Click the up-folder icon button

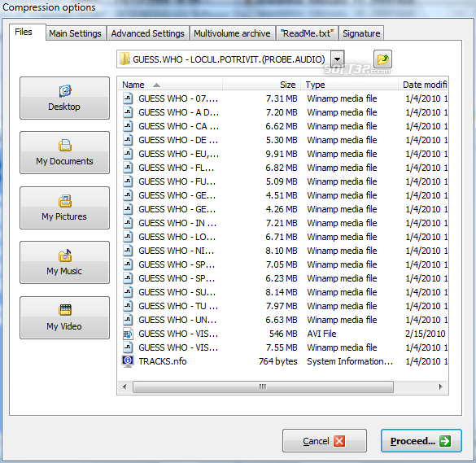click(x=382, y=59)
